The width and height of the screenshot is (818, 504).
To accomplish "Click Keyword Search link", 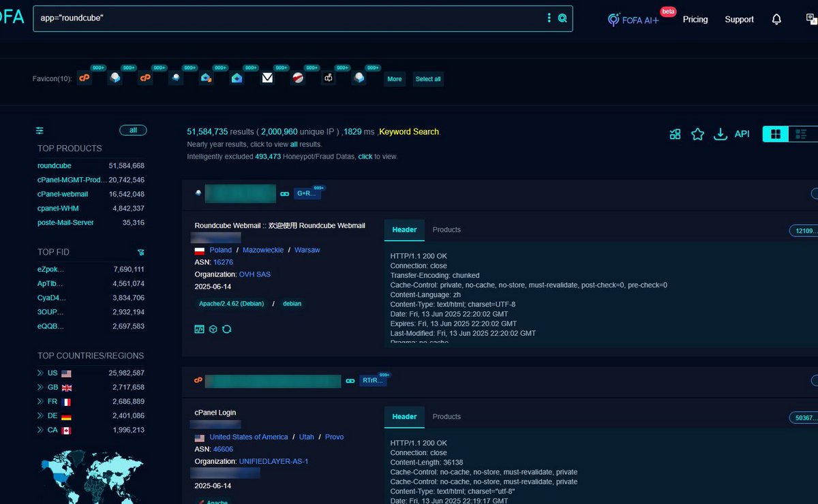I will (409, 131).
